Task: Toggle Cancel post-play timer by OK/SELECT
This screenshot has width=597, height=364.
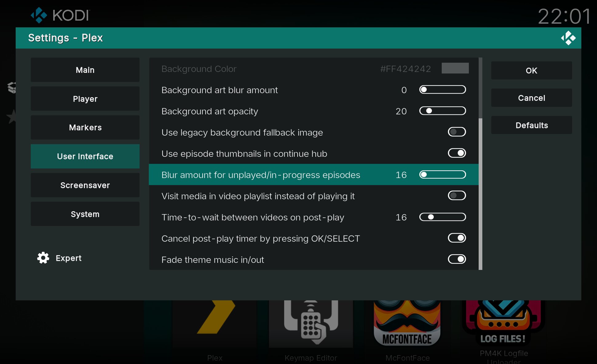Action: pyautogui.click(x=457, y=238)
